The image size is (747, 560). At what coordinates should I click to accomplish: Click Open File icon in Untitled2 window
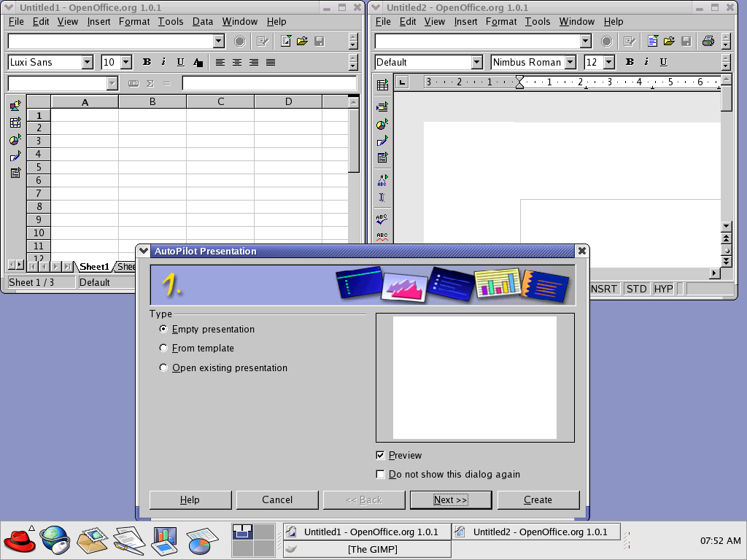pyautogui.click(x=669, y=41)
